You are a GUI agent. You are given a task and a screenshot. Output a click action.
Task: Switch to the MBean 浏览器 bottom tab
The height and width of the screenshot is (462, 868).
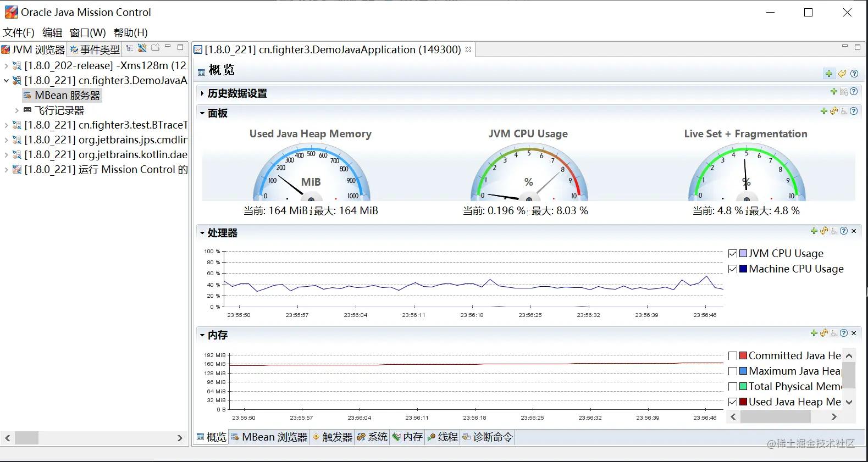[269, 437]
